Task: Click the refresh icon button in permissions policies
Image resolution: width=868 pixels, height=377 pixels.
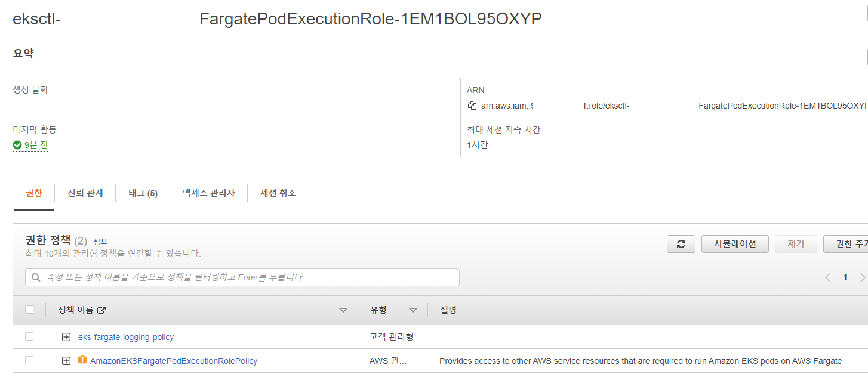Action: tap(681, 244)
